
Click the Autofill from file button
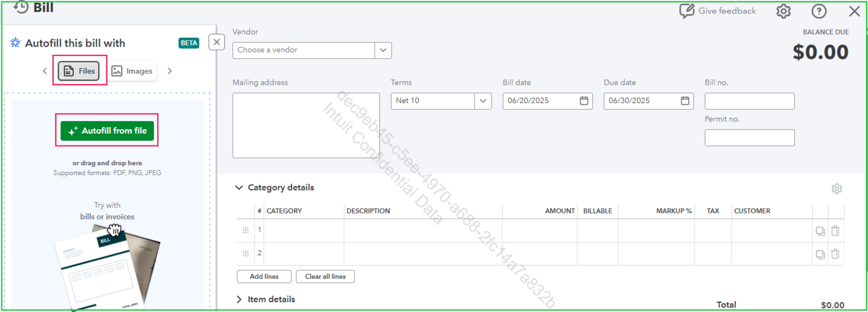tap(107, 131)
